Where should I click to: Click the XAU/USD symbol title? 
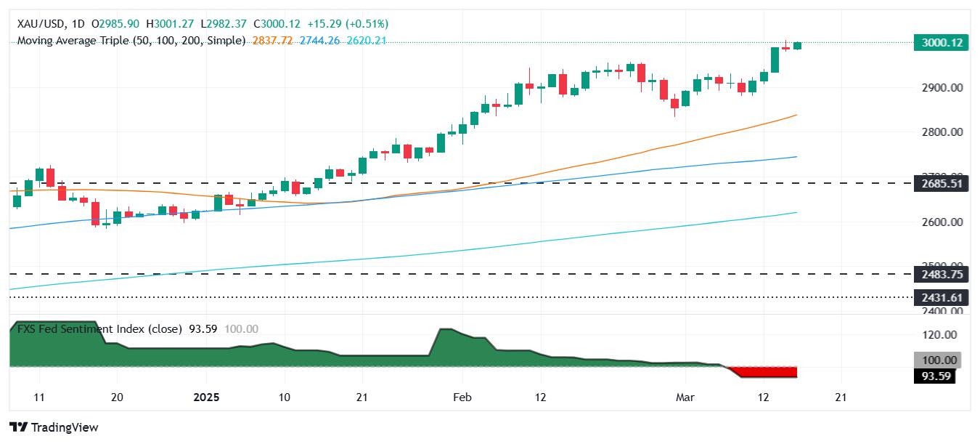40,24
